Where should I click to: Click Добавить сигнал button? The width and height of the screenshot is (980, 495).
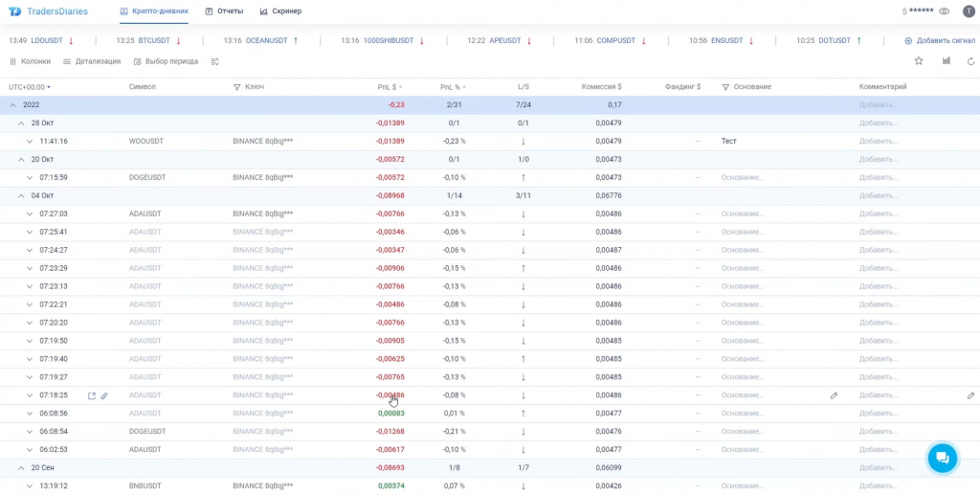coord(940,41)
